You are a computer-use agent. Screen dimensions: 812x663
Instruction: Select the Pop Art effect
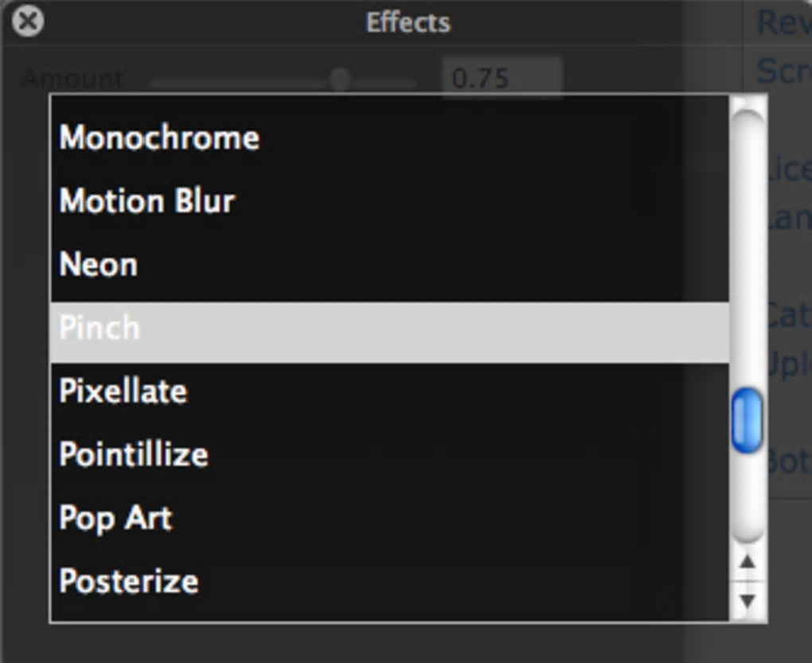click(116, 518)
